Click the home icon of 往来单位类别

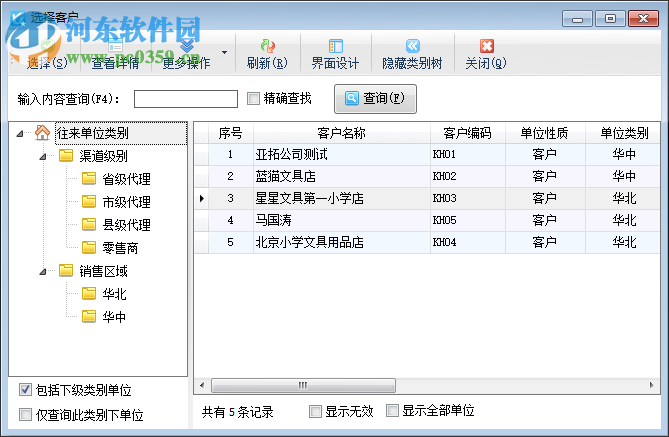point(42,133)
